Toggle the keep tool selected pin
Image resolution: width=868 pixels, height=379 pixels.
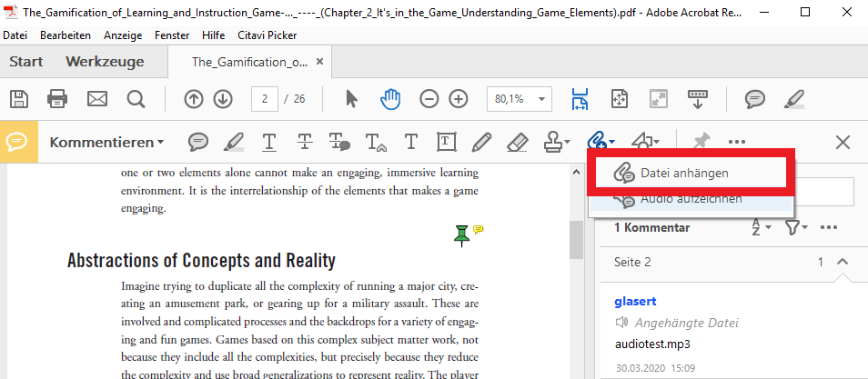pos(701,142)
